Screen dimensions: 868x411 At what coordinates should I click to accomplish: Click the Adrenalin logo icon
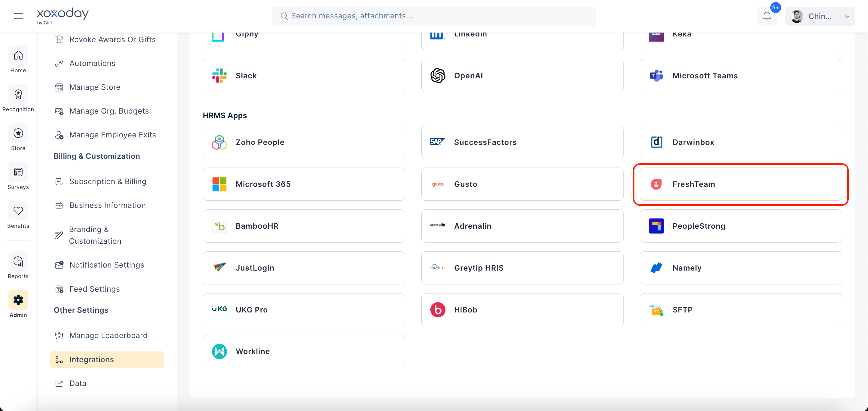click(x=438, y=225)
